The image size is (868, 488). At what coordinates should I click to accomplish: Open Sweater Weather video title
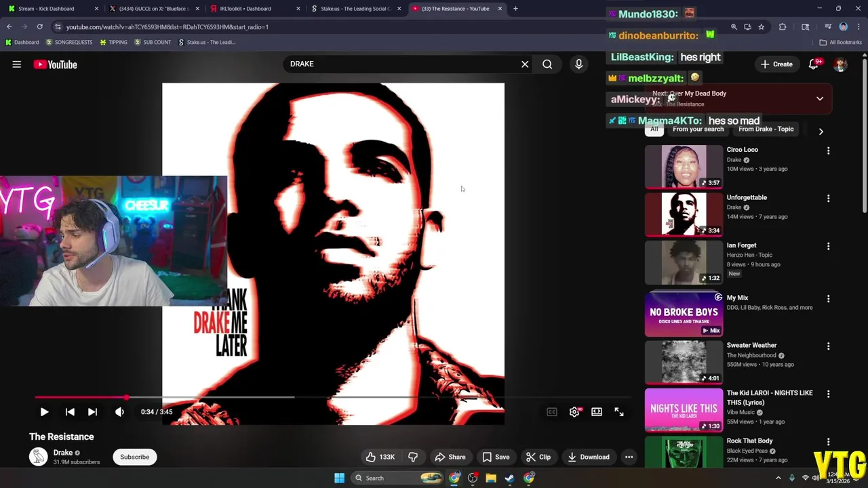751,346
